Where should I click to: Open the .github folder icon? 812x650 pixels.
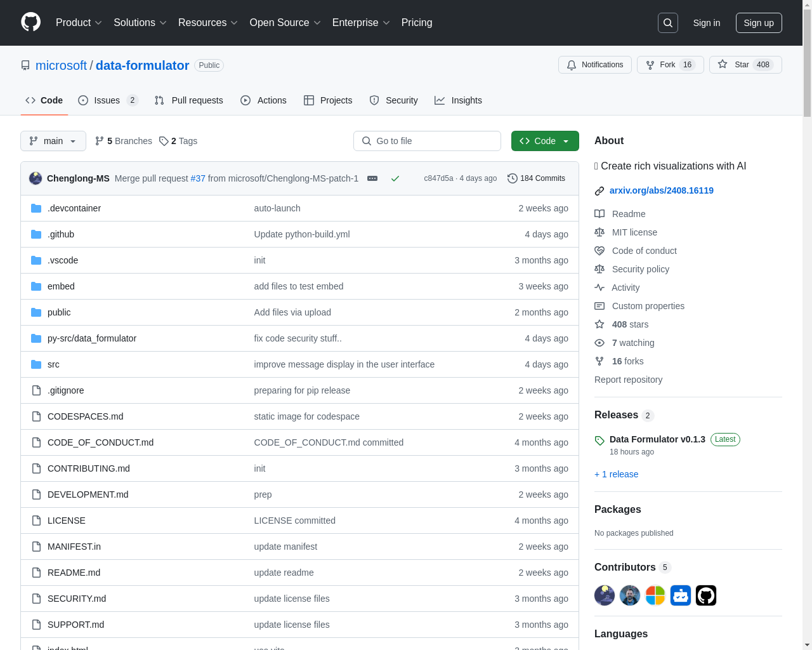click(36, 234)
